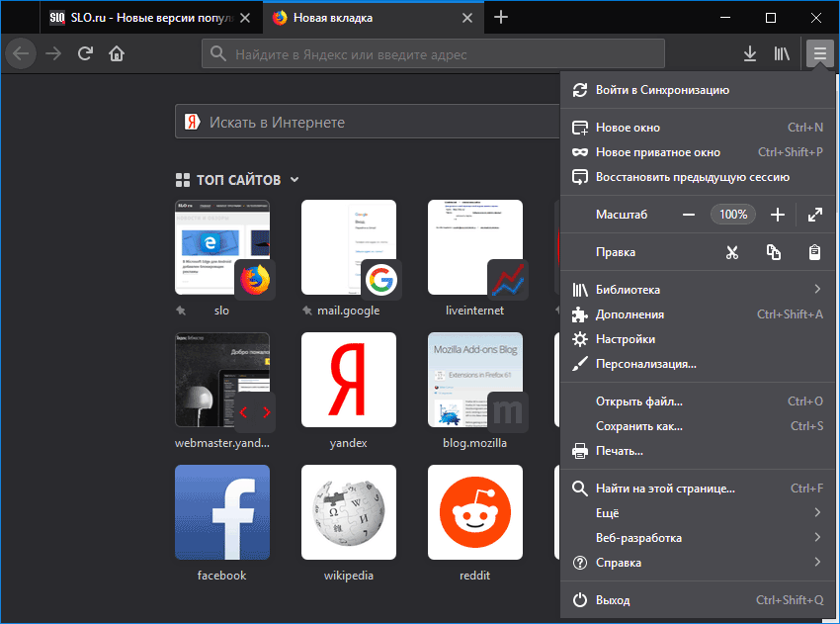Expand the Веб-разработка submenu

(698, 537)
